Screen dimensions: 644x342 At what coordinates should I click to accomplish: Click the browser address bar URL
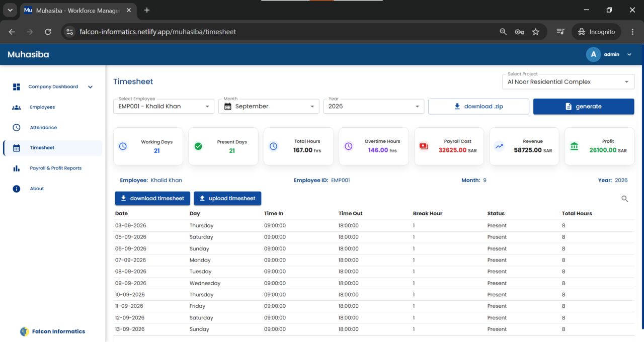point(158,32)
